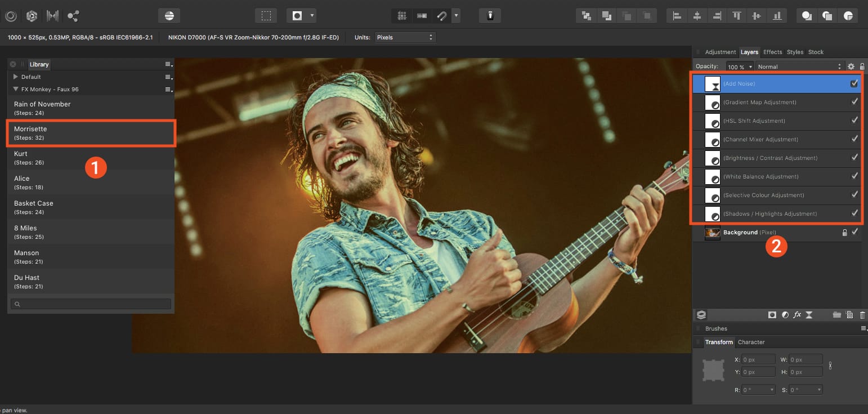
Task: Run the Morrisette macro
Action: (x=91, y=133)
